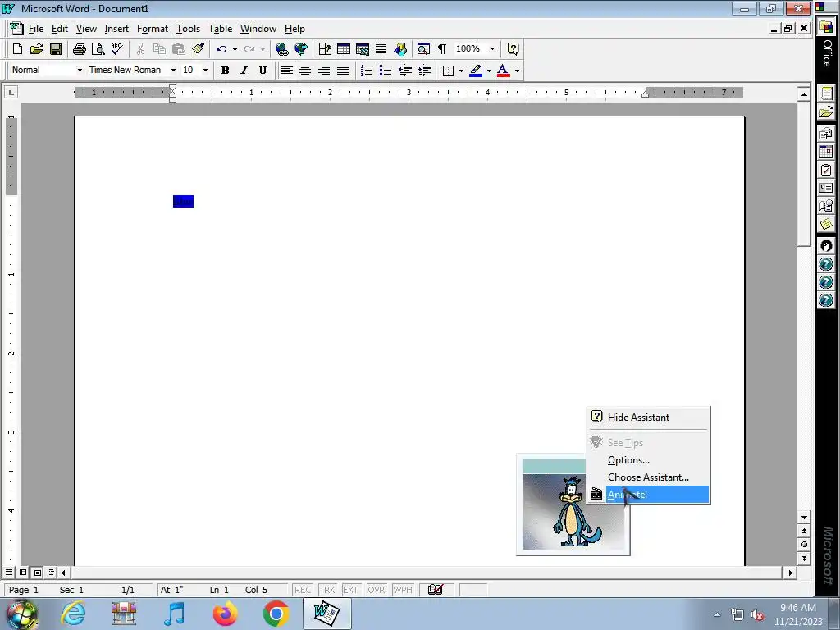Open Print Preview

98,49
